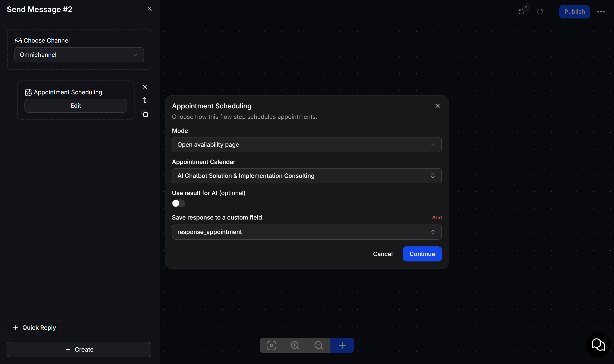Click the Add custom field link
This screenshot has height=364, width=614.
click(x=437, y=218)
